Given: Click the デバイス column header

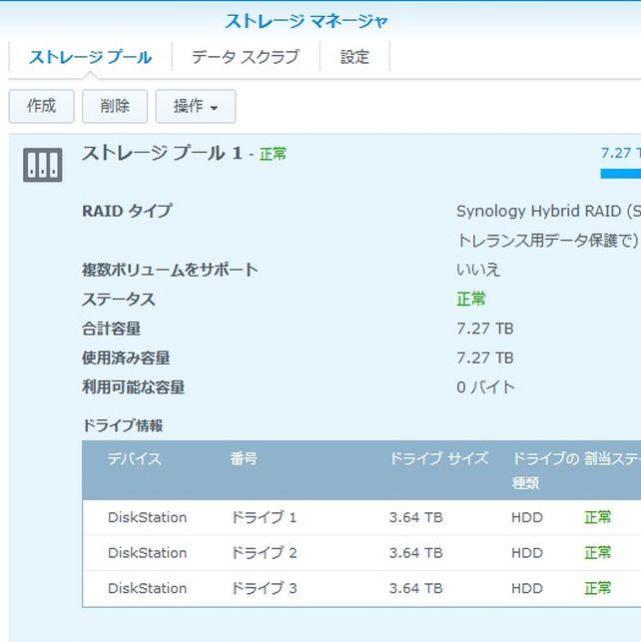Looking at the screenshot, I should 135,459.
